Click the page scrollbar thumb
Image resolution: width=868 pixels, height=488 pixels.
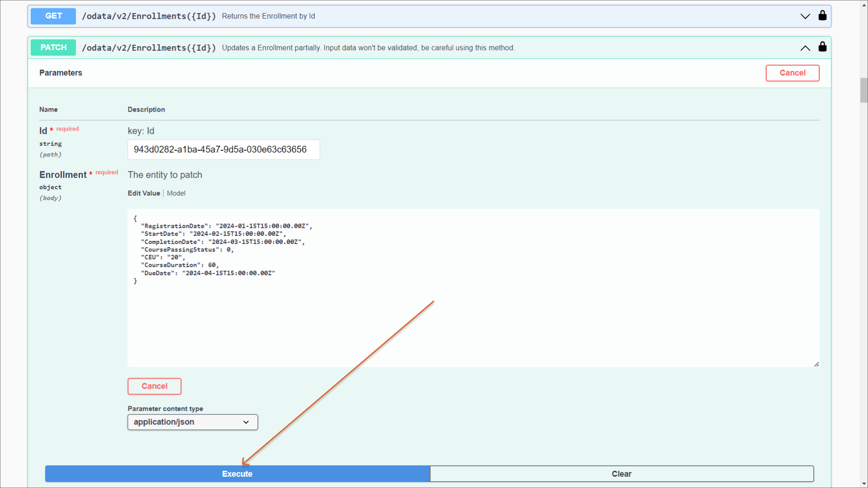(864, 90)
